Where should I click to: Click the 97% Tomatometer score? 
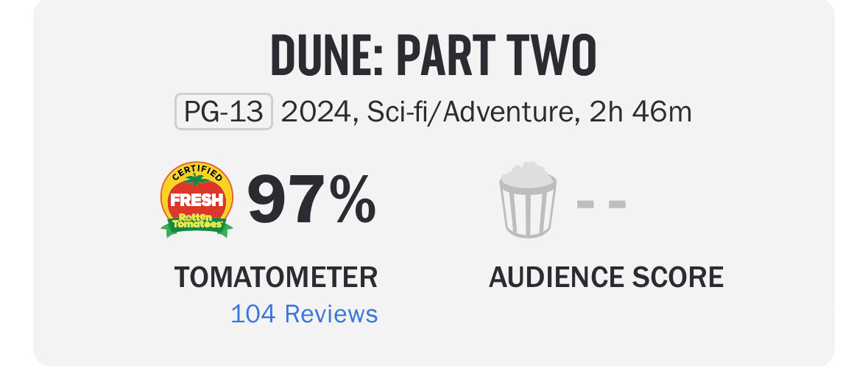(x=311, y=202)
